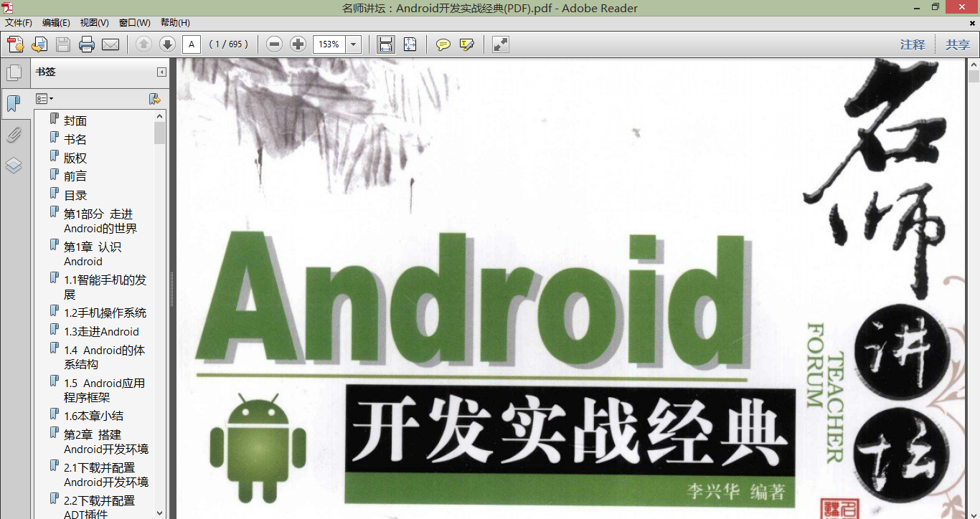This screenshot has height=519, width=980.
Task: Open the attachments paperclip panel
Action: point(14,135)
